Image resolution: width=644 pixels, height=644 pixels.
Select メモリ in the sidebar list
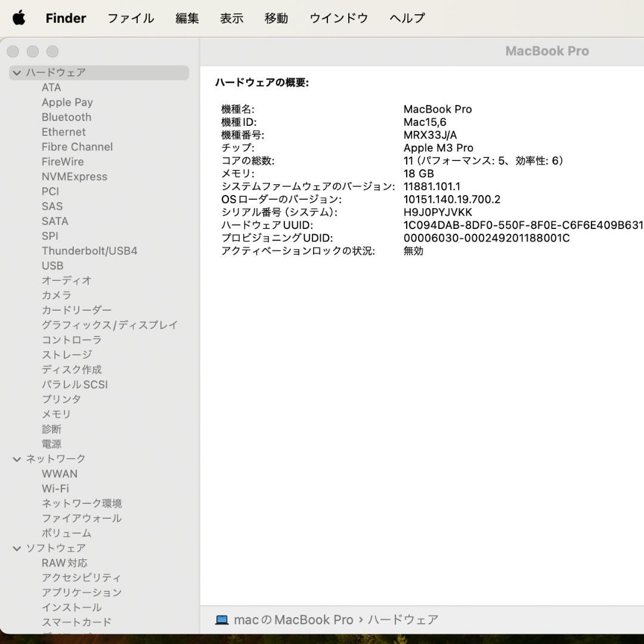56,414
